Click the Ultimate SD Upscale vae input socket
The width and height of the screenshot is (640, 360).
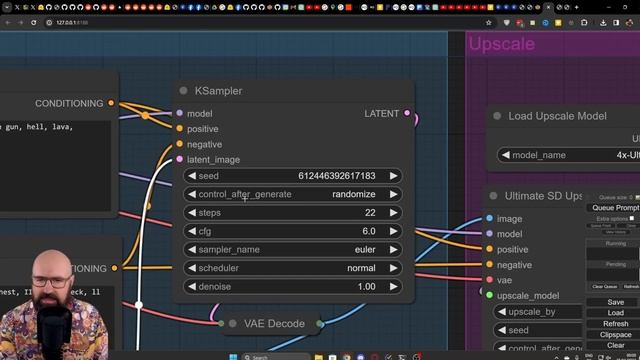(x=489, y=280)
